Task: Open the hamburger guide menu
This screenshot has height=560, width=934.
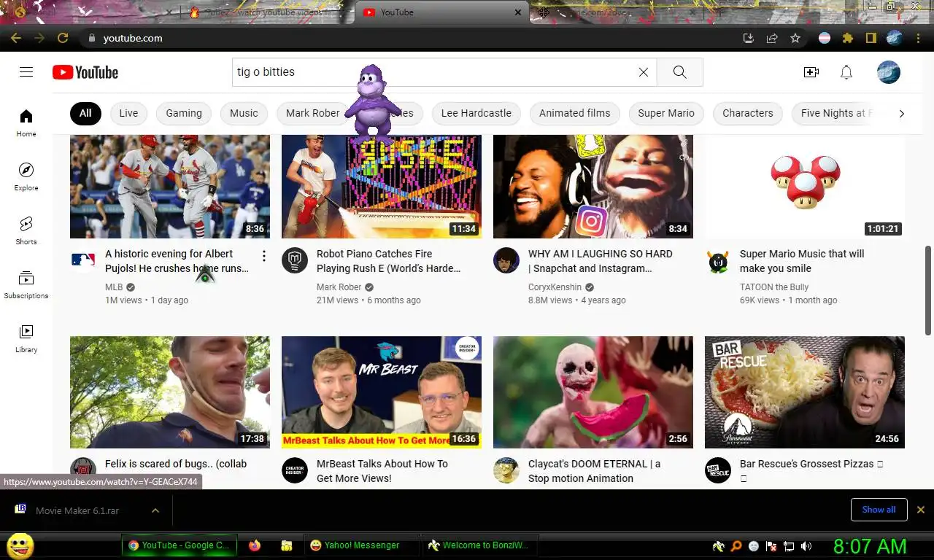Action: pos(26,71)
